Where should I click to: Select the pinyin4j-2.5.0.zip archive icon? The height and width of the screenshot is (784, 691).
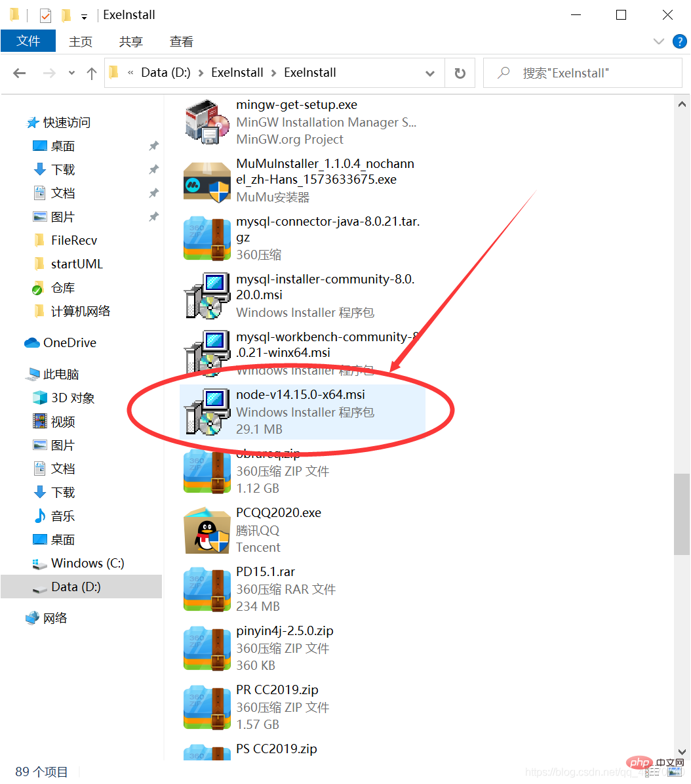(x=207, y=648)
